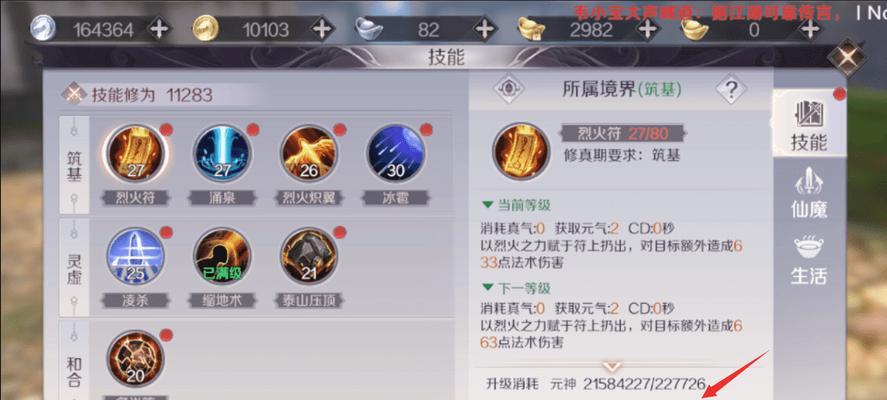Switch to the 仙魔 side tab
Screen dimensions: 887x400
tap(809, 193)
